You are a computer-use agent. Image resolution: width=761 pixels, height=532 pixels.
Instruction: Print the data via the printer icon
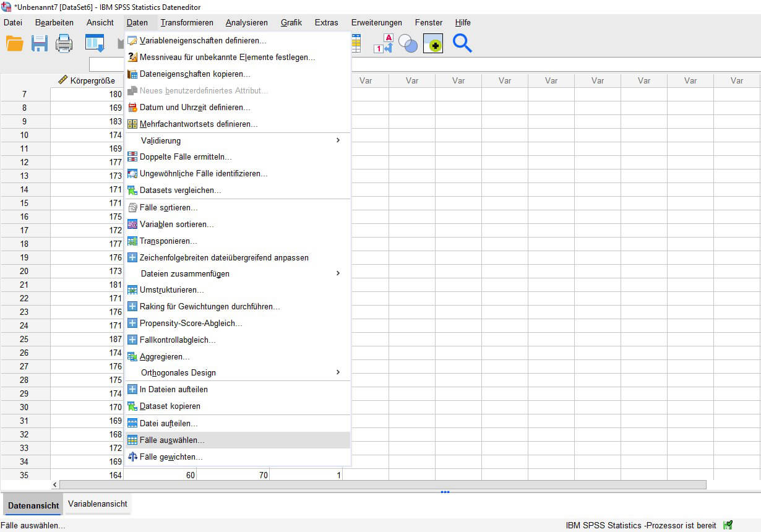tap(64, 43)
